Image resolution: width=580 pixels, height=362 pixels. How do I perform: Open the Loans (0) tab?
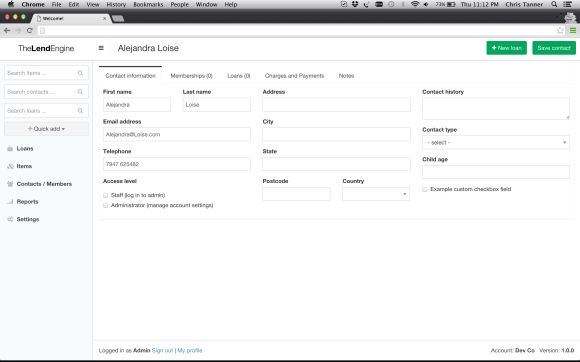tap(239, 75)
